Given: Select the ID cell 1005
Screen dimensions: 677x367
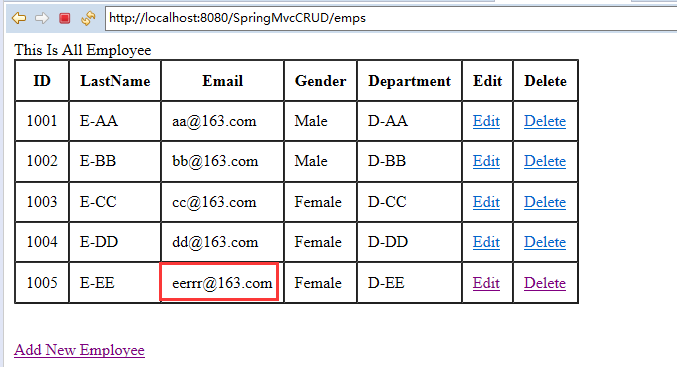Looking at the screenshot, I should [42, 283].
